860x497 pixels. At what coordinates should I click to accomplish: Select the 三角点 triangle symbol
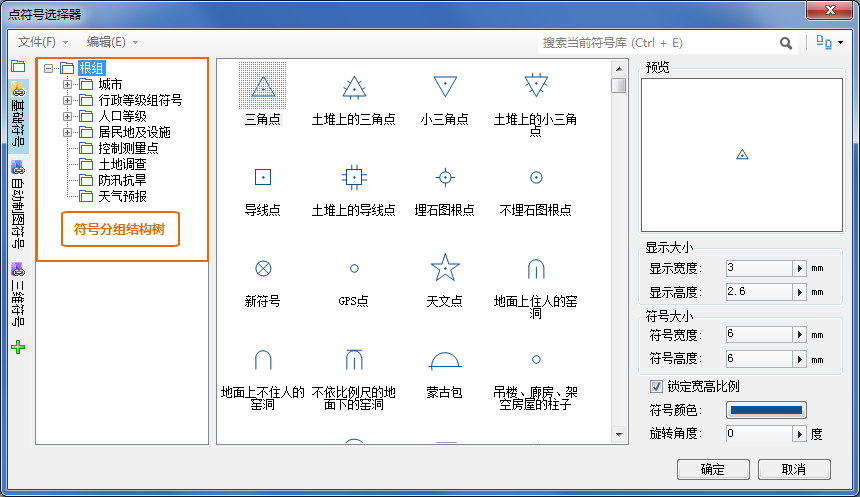[262, 87]
